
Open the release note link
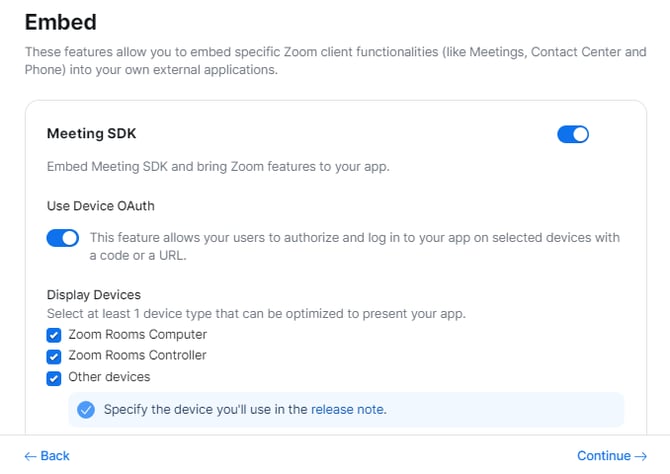pos(347,409)
